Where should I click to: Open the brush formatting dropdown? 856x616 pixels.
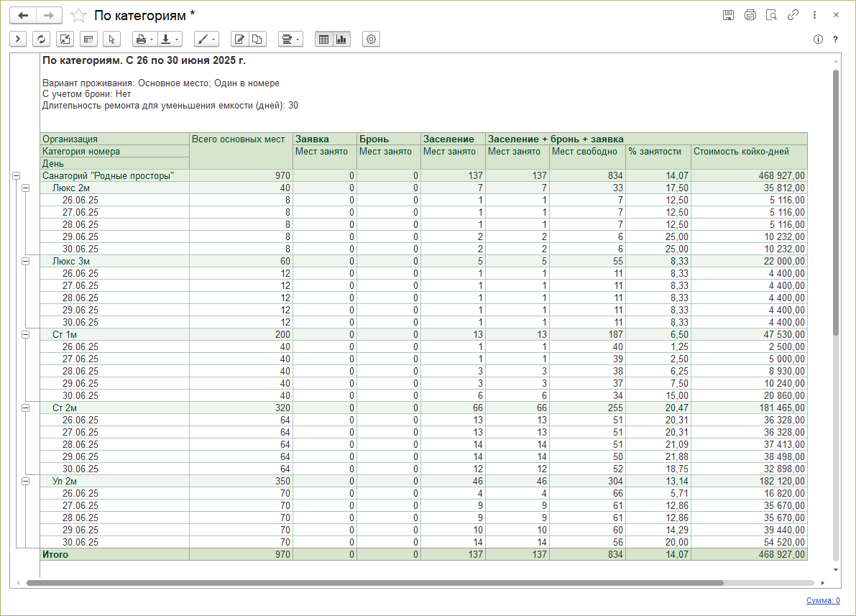pyautogui.click(x=206, y=39)
